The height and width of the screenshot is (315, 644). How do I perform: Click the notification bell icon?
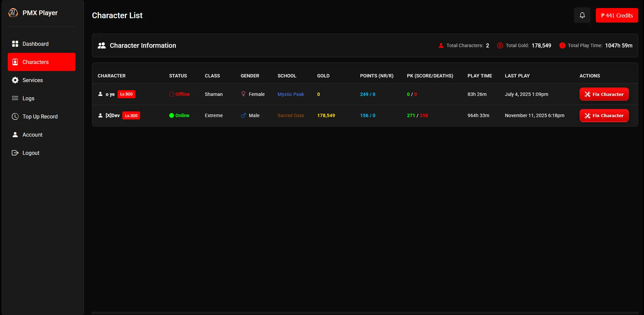582,15
